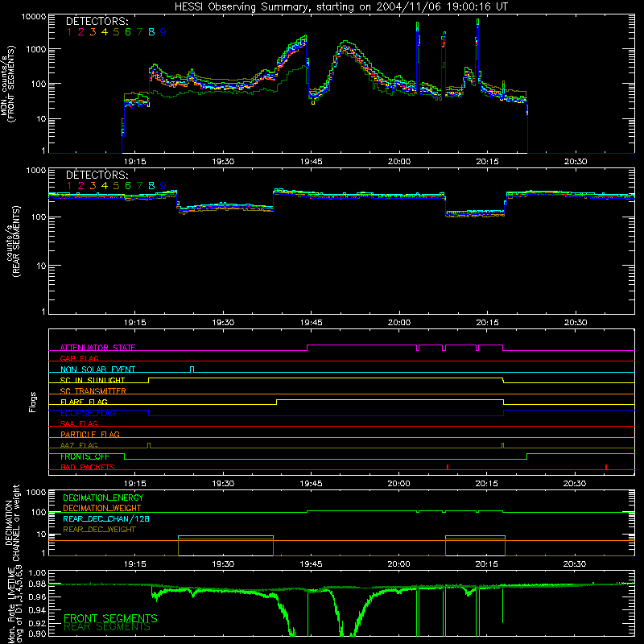Image resolution: width=644 pixels, height=644 pixels.
Task: Select the GAP_FLAG label
Action: 79,358
